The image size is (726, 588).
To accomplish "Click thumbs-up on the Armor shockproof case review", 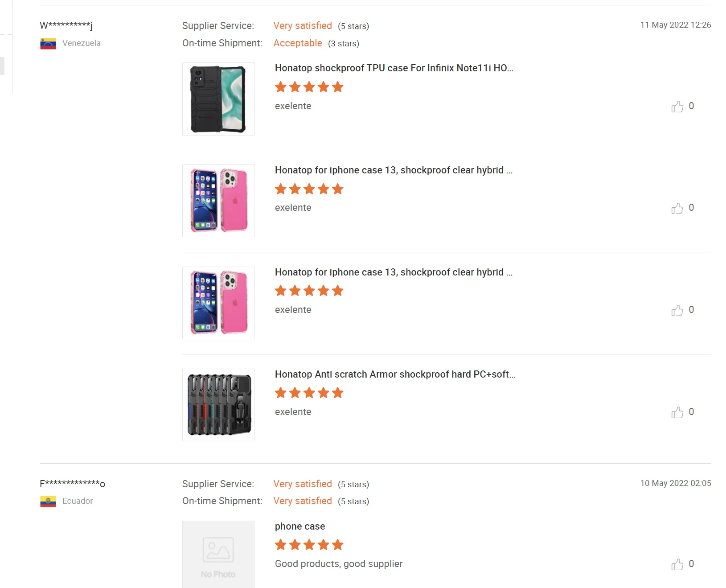I will tap(677, 412).
